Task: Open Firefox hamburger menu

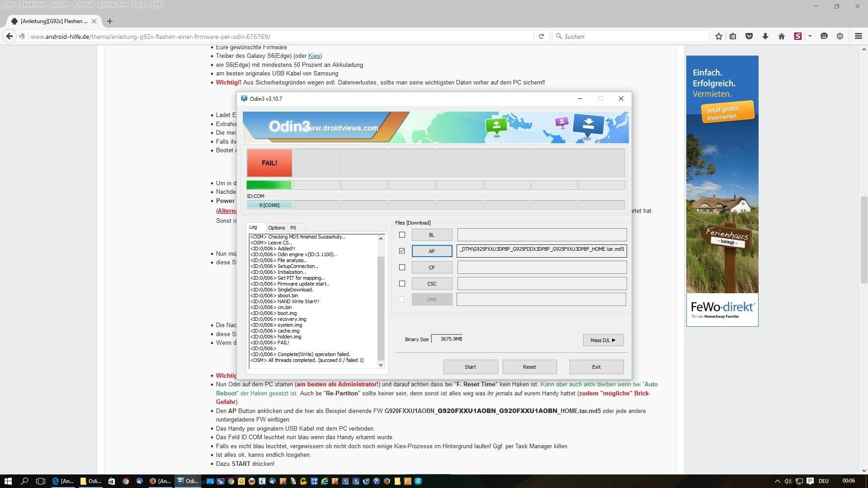Action: pos(859,36)
